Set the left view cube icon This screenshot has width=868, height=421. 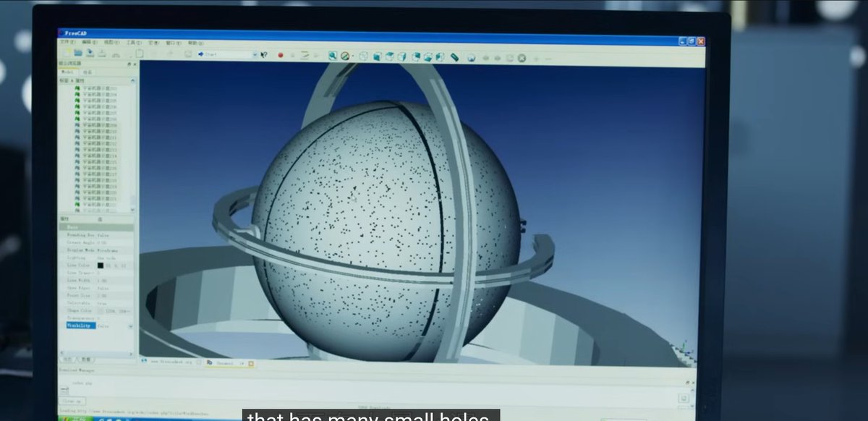[x=440, y=57]
